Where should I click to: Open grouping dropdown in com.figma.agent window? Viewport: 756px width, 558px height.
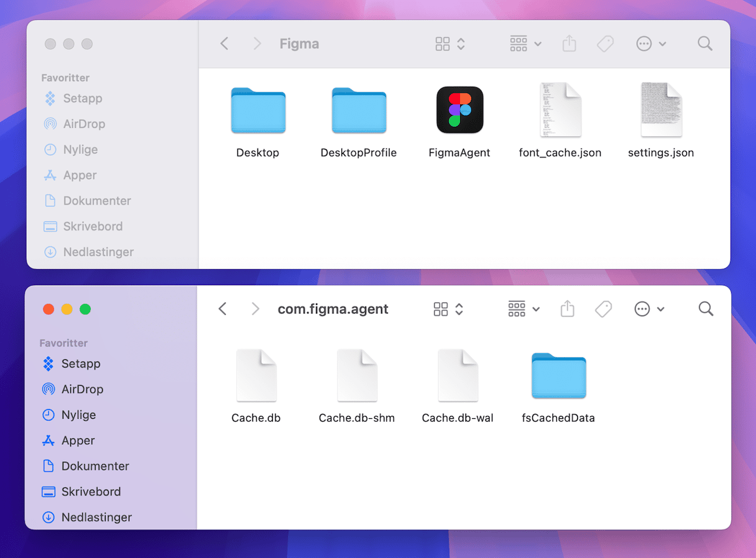coord(524,309)
